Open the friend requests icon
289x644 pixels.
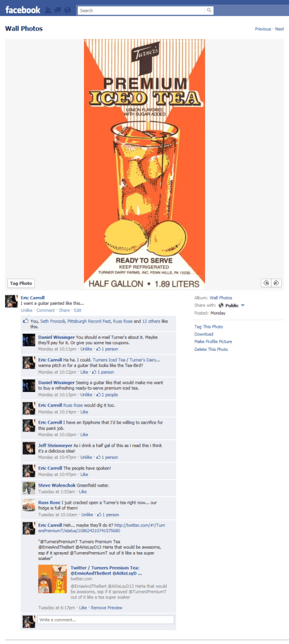(x=49, y=10)
